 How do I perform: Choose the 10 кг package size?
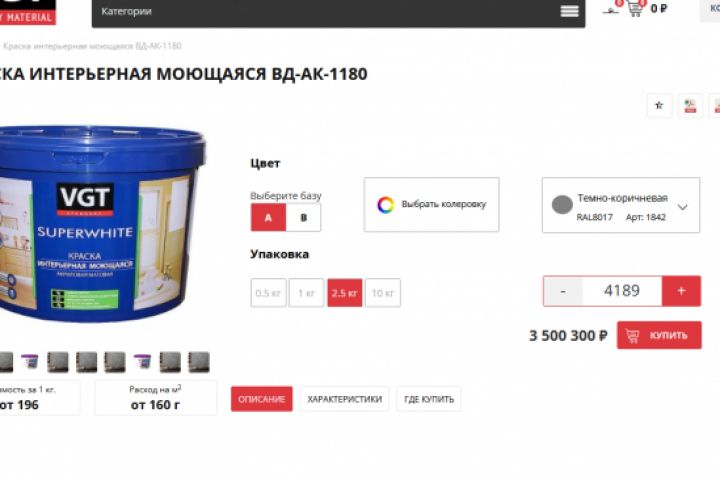383,293
